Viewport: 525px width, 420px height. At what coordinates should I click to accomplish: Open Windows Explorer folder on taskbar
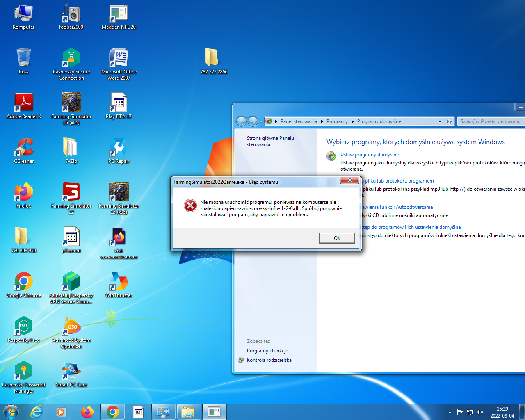pos(188,412)
